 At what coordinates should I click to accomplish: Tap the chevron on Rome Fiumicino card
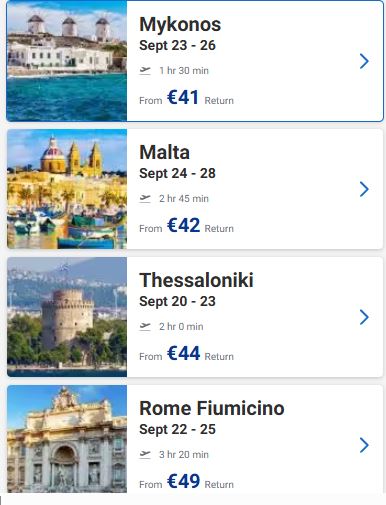(364, 445)
